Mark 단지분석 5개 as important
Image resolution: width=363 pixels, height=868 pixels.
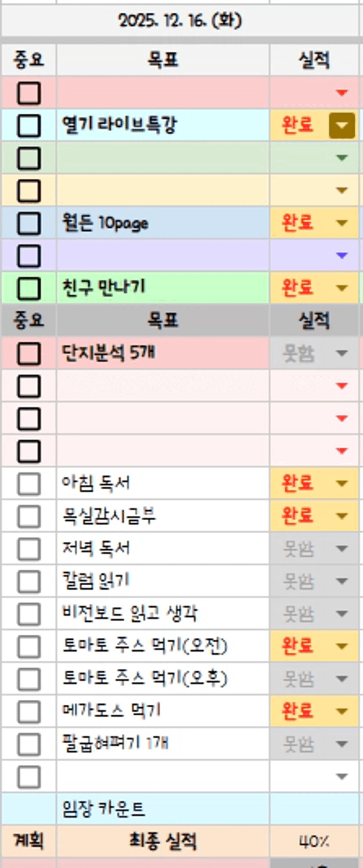(29, 353)
